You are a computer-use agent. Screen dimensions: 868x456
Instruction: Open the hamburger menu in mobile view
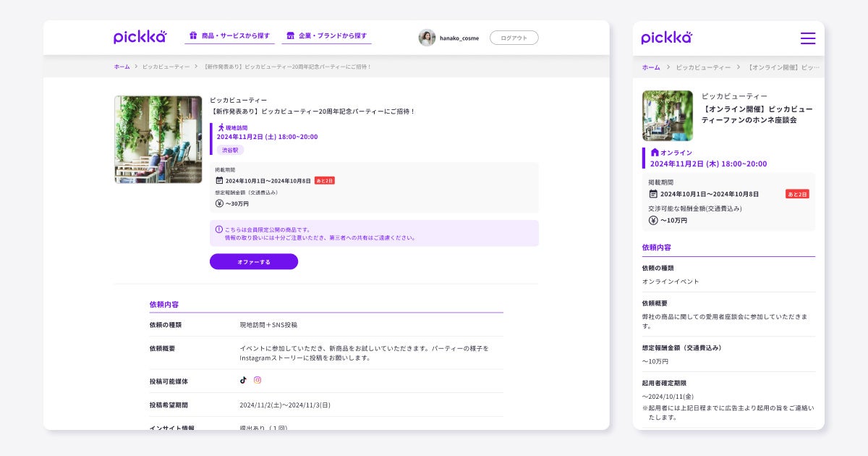coord(808,38)
